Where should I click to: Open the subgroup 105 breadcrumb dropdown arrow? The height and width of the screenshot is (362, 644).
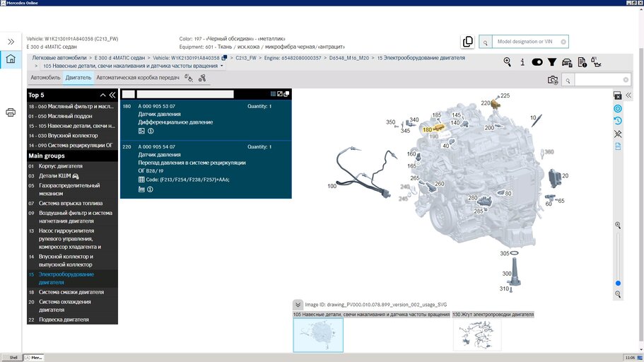pyautogui.click(x=222, y=66)
